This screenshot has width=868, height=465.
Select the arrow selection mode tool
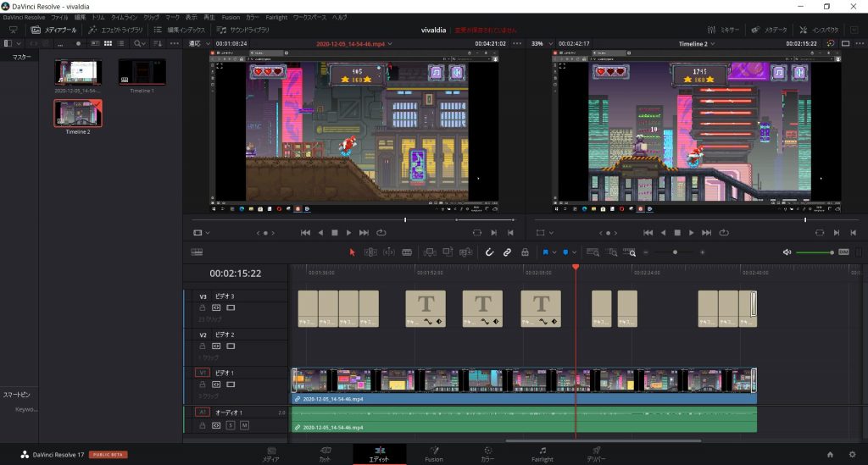click(x=352, y=252)
